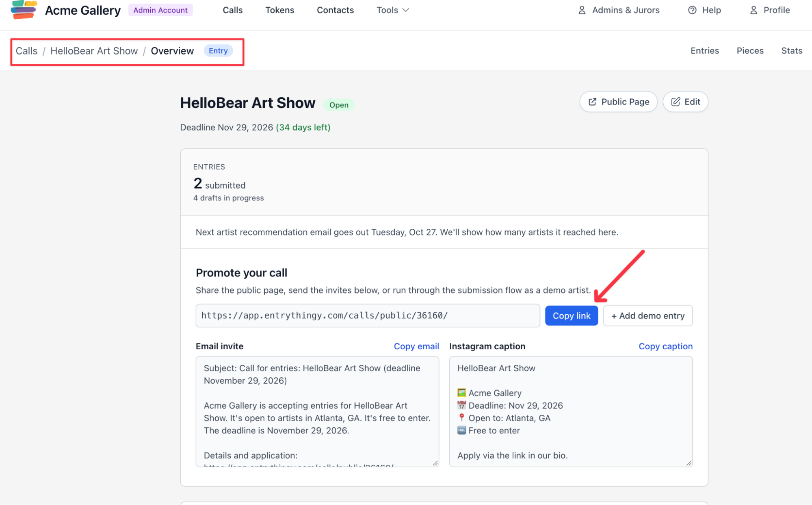Click the Instagram caption resize handle

pos(689,463)
